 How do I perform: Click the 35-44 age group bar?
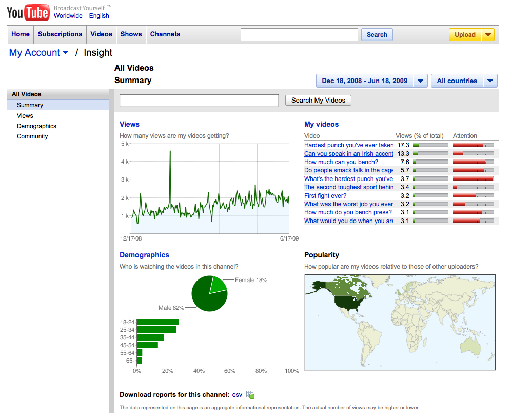tap(150, 337)
